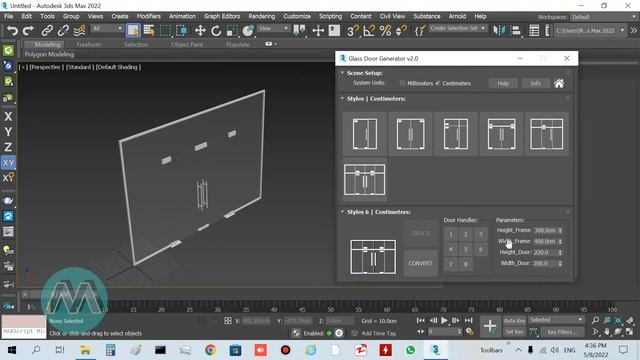The width and height of the screenshot is (640, 360).
Task: Click the Info button in Glass Door Generator
Action: (536, 83)
